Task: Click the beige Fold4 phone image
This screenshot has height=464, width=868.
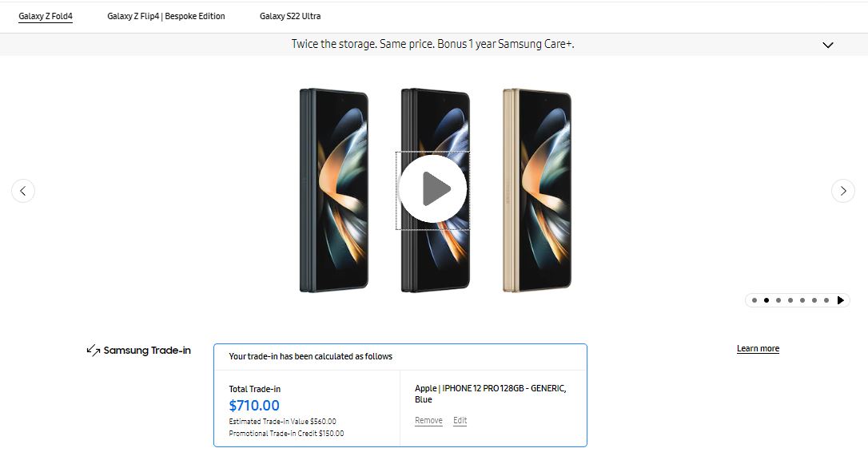Action: 537,189
